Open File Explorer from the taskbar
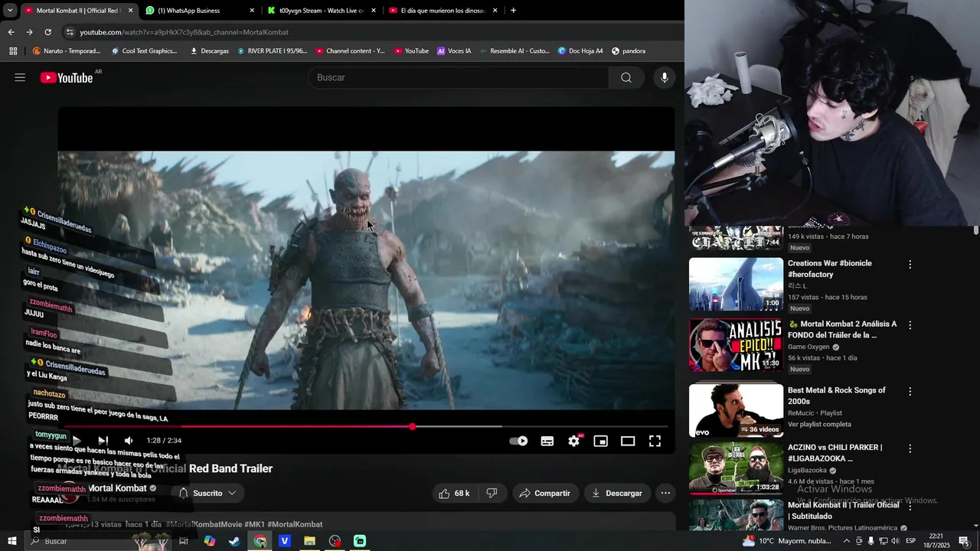This screenshot has height=551, width=980. pyautogui.click(x=309, y=541)
